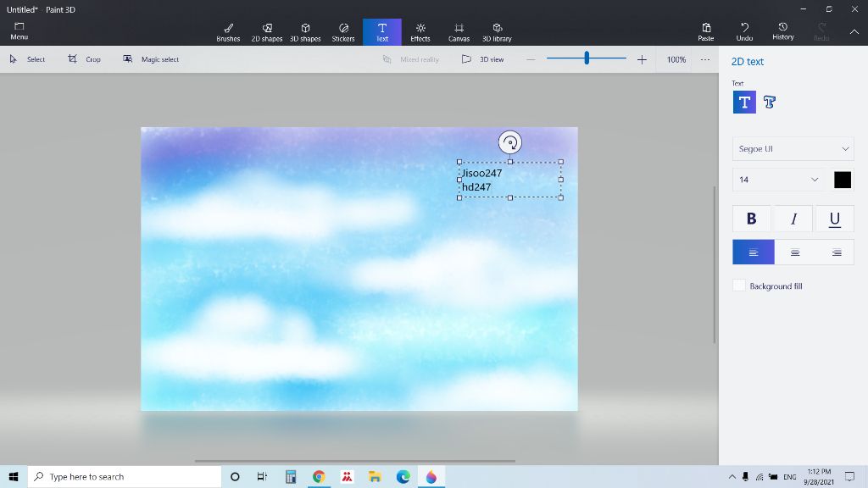The width and height of the screenshot is (868, 488).
Task: Open the Segoe UI font dropdown
Action: click(x=793, y=149)
